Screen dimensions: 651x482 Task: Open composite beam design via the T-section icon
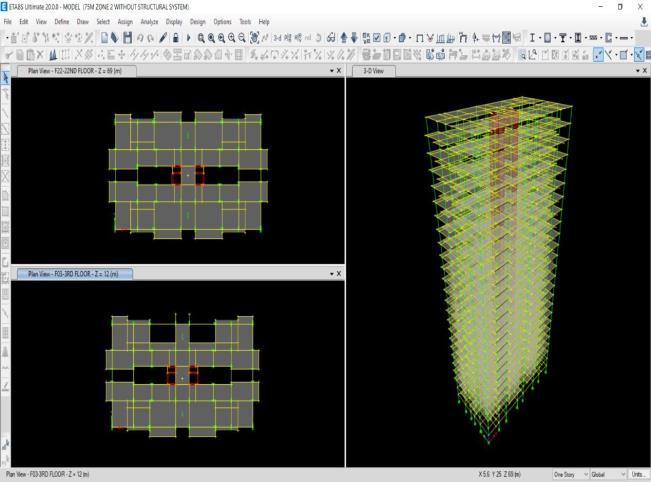[563, 38]
